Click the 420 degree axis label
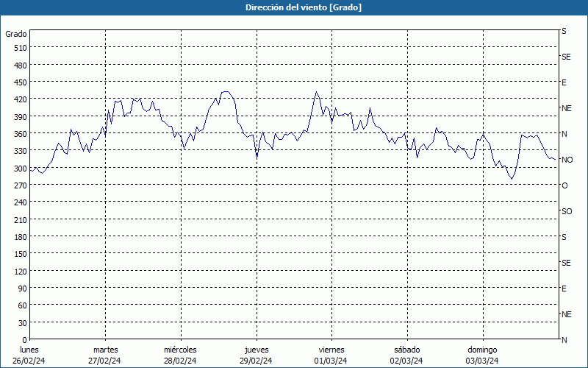Image resolution: width=588 pixels, height=368 pixels. click(x=21, y=99)
